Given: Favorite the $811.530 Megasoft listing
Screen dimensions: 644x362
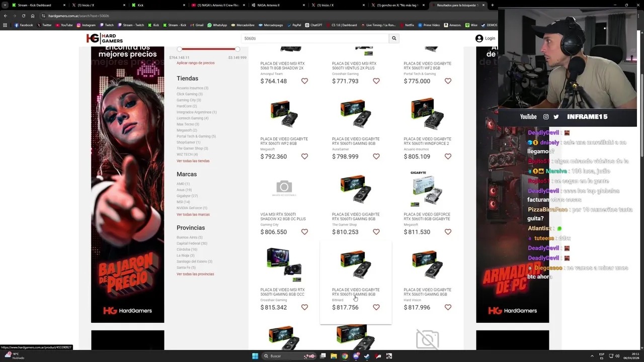Looking at the screenshot, I should click(x=448, y=232).
